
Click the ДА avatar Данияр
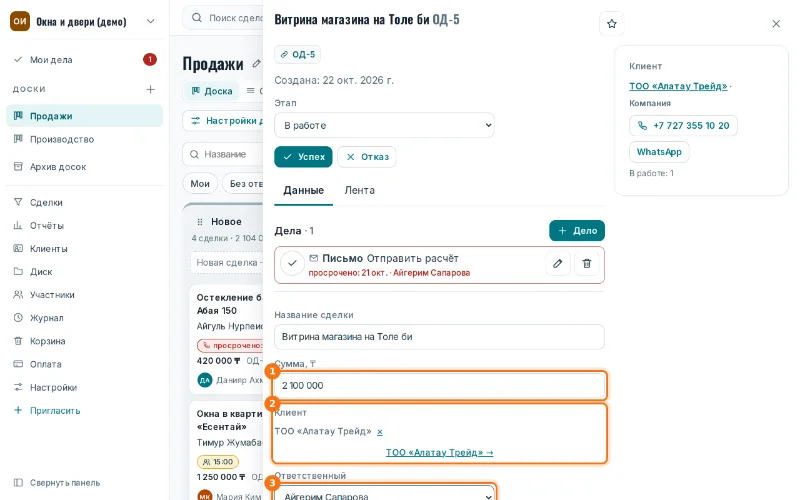point(205,380)
